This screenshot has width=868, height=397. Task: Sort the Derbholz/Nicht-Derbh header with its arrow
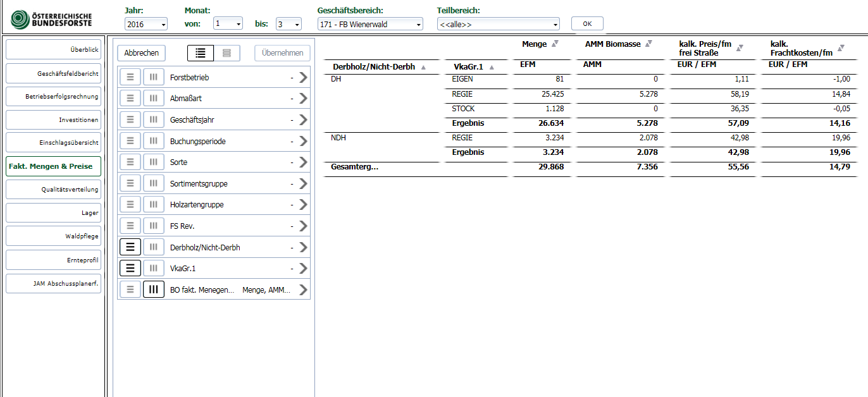[423, 67]
